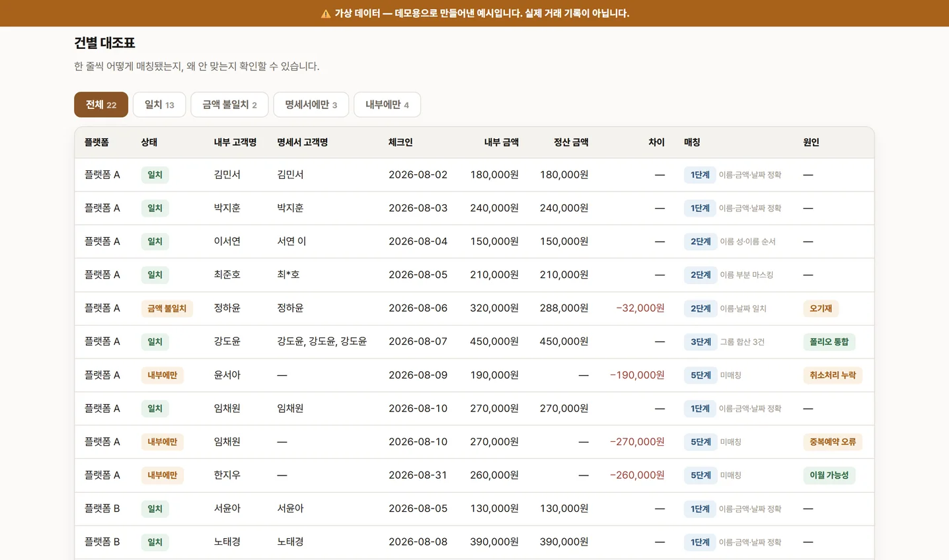
Task: Show the 명세서에만 3 tab
Action: 311,104
